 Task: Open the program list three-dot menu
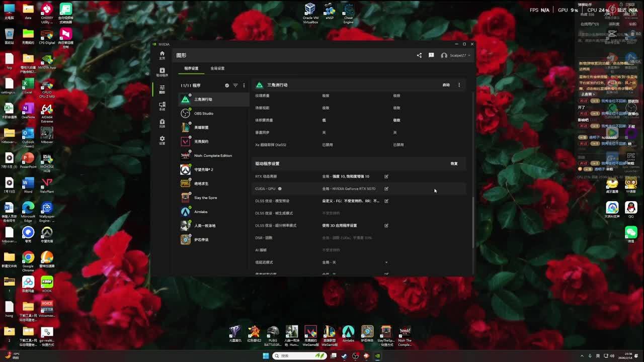point(244,85)
